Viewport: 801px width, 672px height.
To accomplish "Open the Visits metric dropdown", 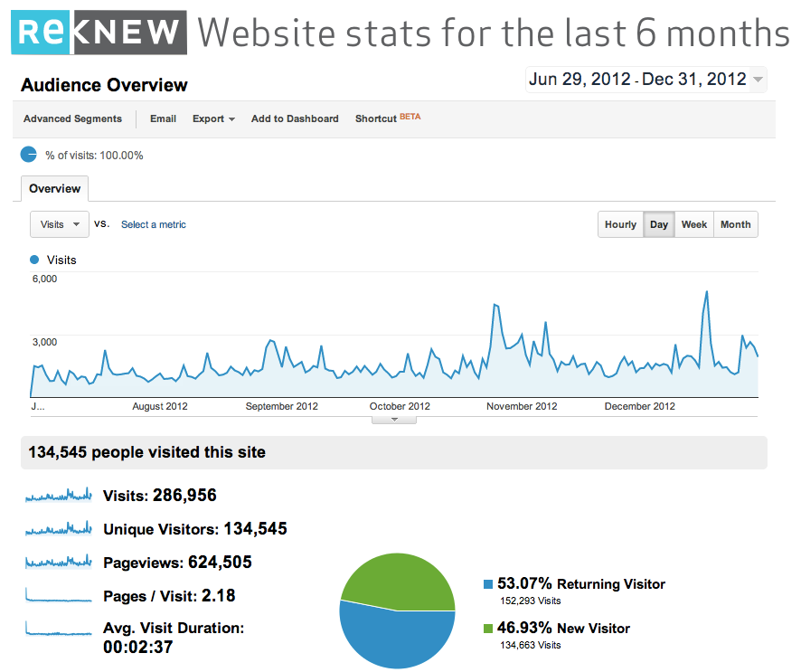I will [x=60, y=224].
